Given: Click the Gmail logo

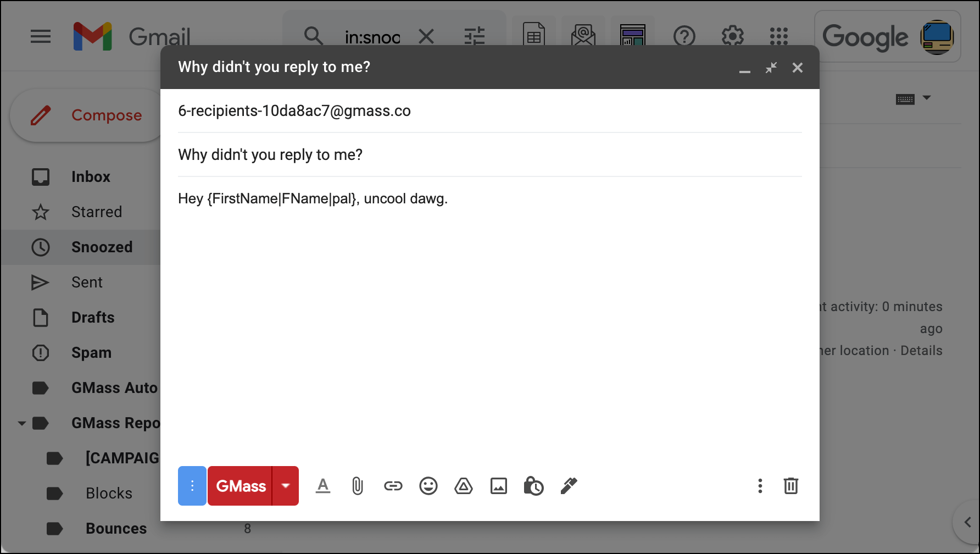Looking at the screenshot, I should click(132, 37).
